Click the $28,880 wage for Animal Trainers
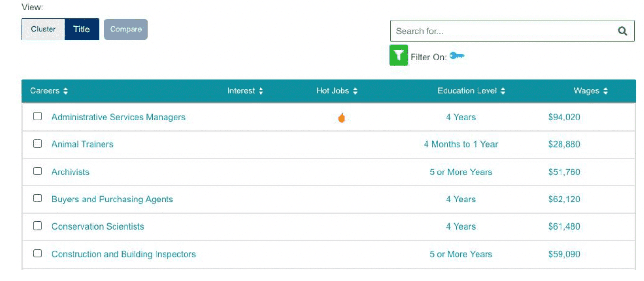644x281 pixels. [x=564, y=144]
